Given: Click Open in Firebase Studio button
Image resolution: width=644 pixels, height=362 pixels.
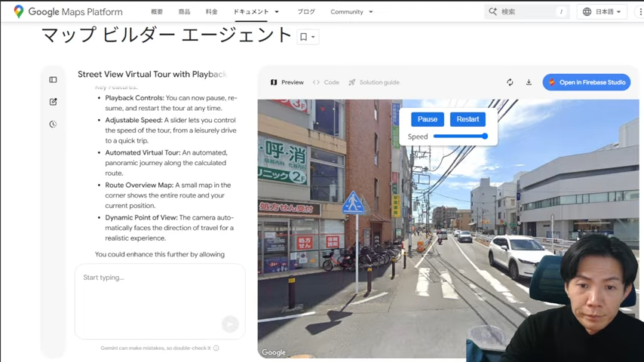Looking at the screenshot, I should 586,82.
